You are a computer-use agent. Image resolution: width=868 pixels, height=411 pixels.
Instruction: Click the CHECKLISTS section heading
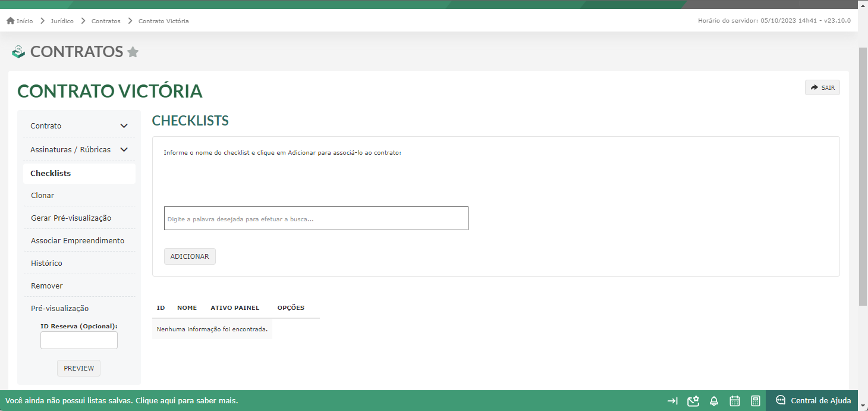(x=190, y=121)
